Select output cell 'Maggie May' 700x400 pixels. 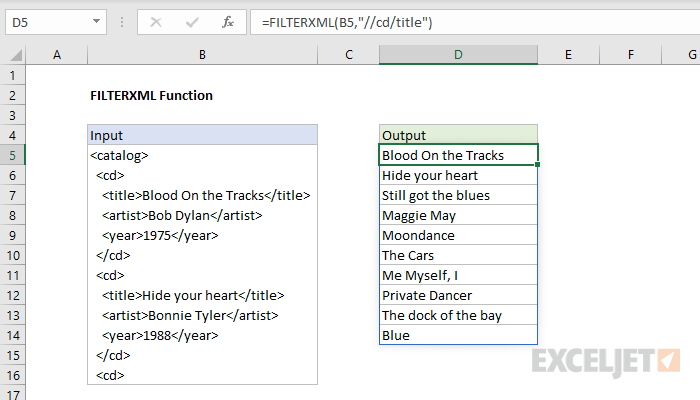pos(458,216)
